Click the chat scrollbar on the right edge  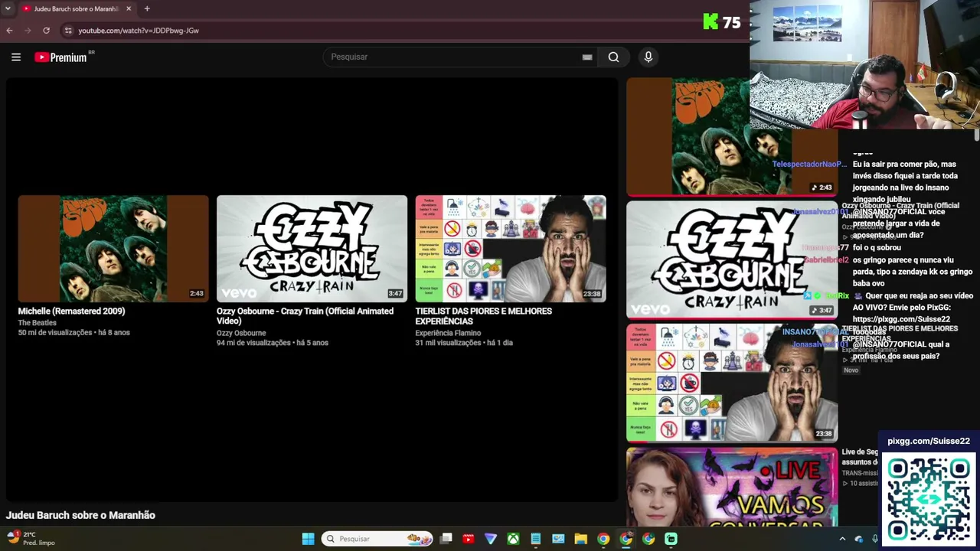pyautogui.click(x=977, y=136)
